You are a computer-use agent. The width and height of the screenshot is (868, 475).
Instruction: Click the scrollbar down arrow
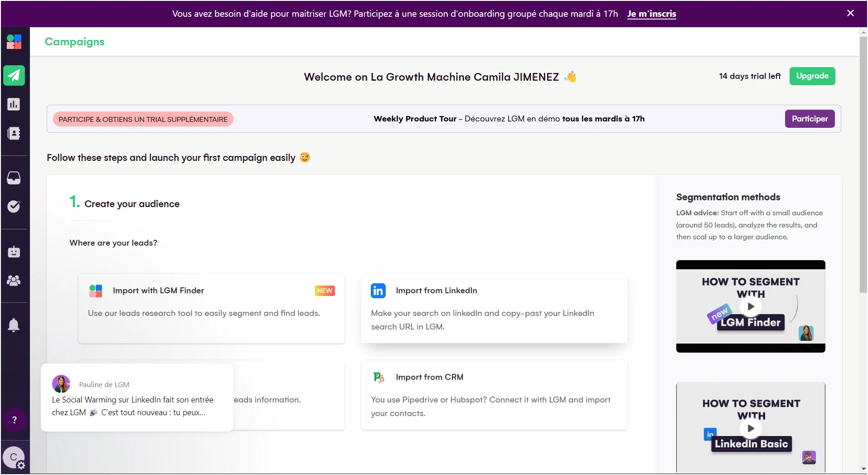click(863, 469)
